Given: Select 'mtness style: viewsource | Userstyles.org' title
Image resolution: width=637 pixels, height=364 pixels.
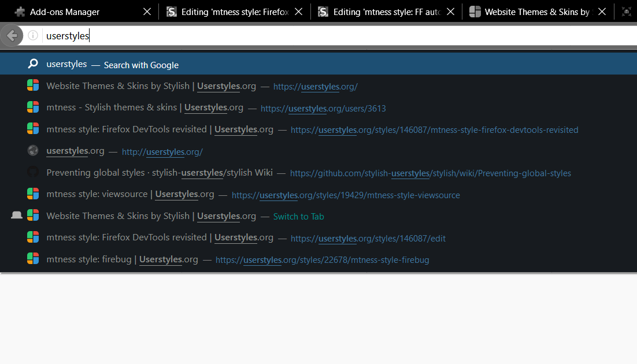Looking at the screenshot, I should [130, 194].
